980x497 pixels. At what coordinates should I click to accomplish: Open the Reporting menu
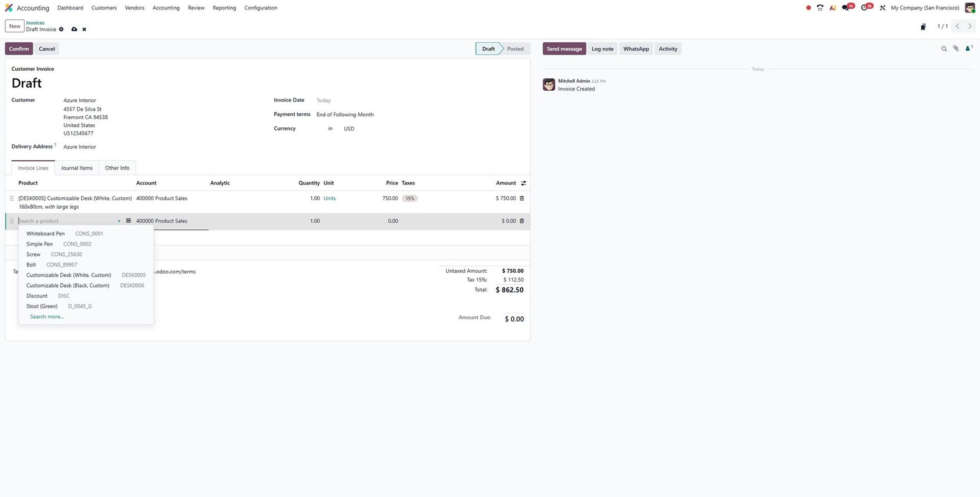point(224,8)
